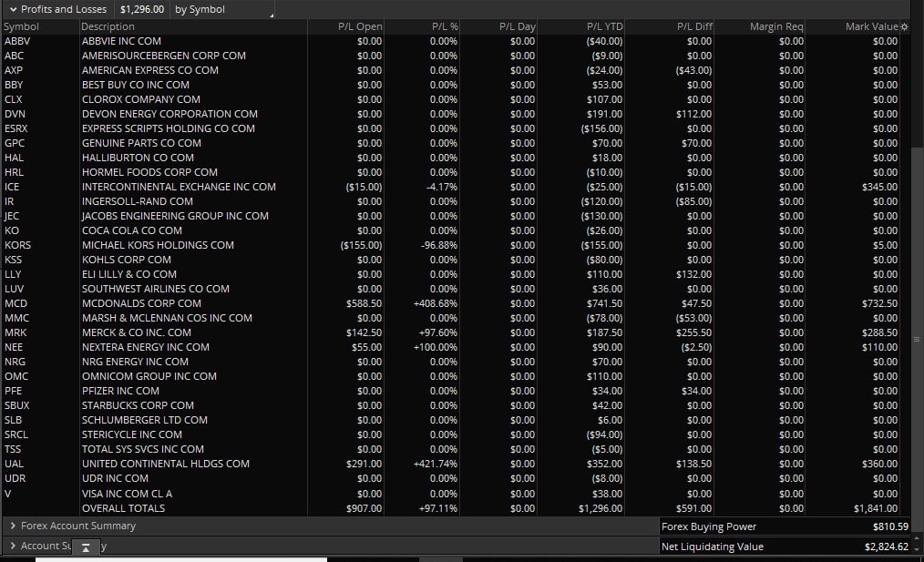Open the column settings gear icon
Viewport: 924px width, 562px height.
click(905, 26)
